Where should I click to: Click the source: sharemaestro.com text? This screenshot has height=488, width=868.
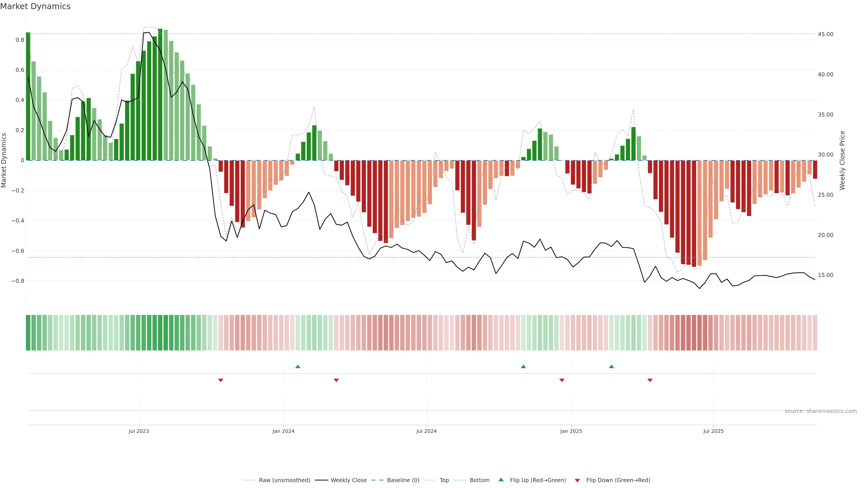coord(821,411)
